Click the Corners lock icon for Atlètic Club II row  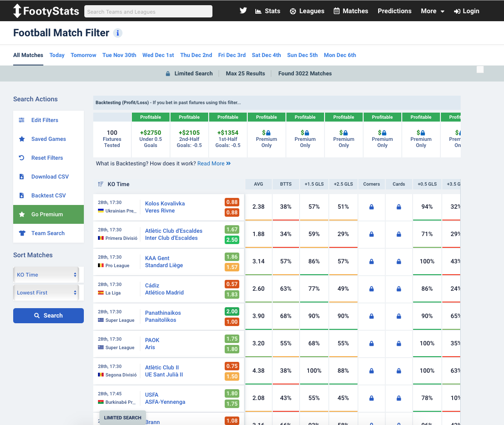[371, 371]
